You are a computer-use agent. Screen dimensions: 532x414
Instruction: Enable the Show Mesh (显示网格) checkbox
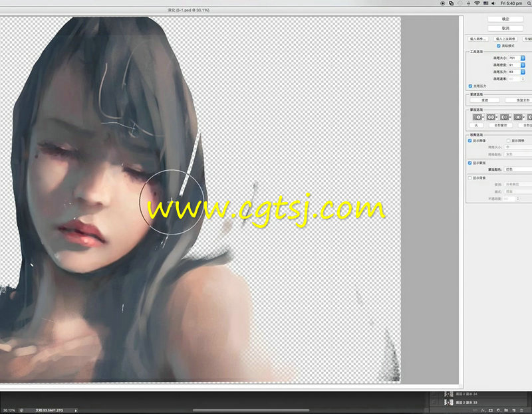click(x=508, y=141)
